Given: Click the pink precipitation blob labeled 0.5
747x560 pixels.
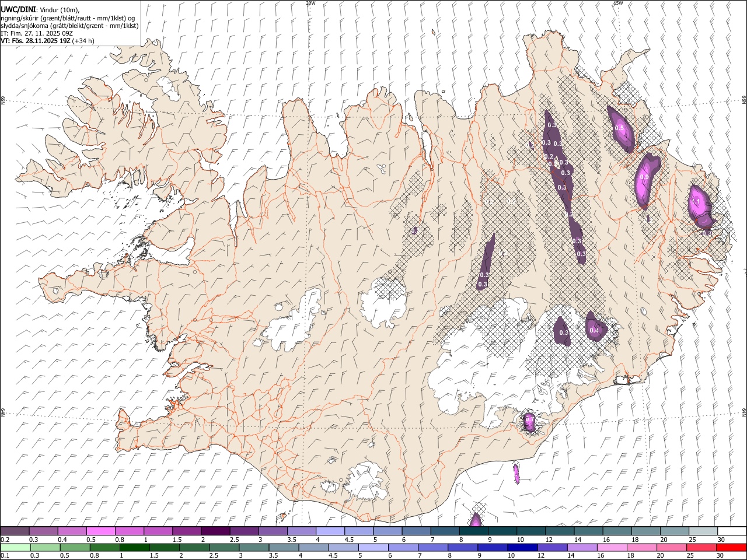Looking at the screenshot, I should pyautogui.click(x=620, y=128).
